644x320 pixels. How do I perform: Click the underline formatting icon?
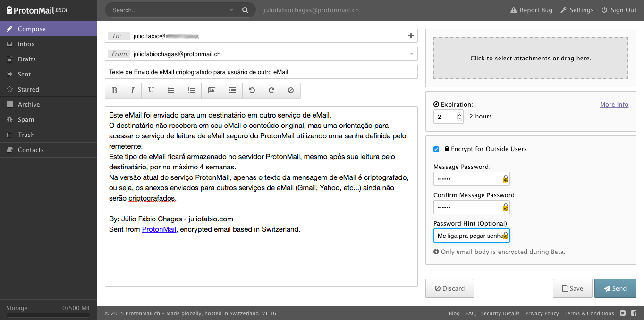(151, 90)
